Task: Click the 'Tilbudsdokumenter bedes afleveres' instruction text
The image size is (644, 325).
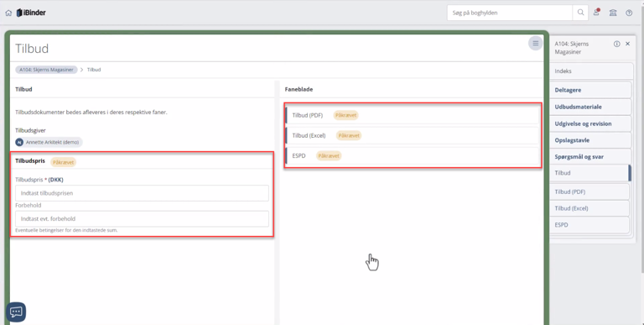Action: 91,112
